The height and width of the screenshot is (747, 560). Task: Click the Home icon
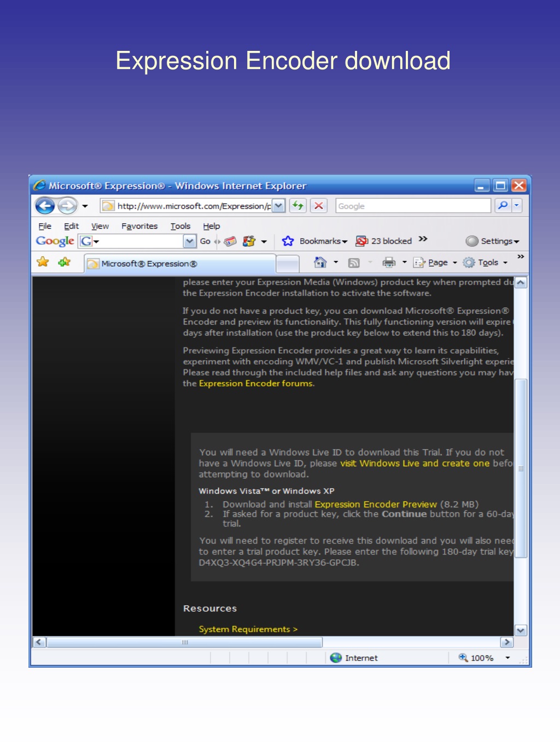pos(320,263)
